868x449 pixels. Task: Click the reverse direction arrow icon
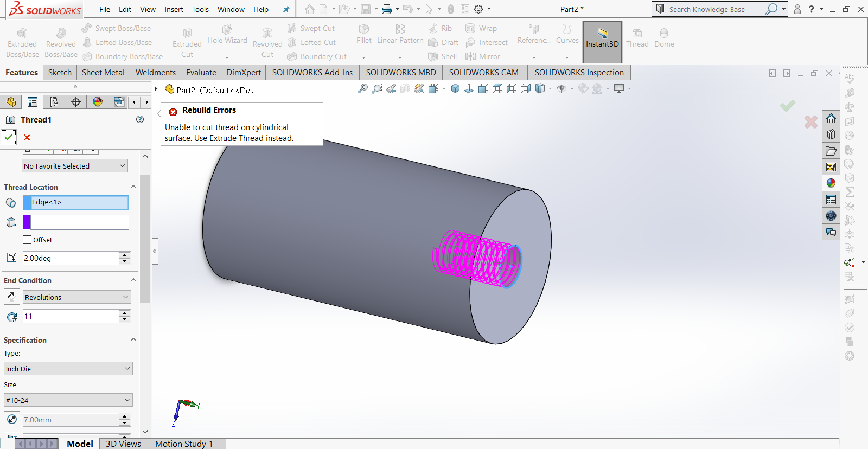(11, 297)
